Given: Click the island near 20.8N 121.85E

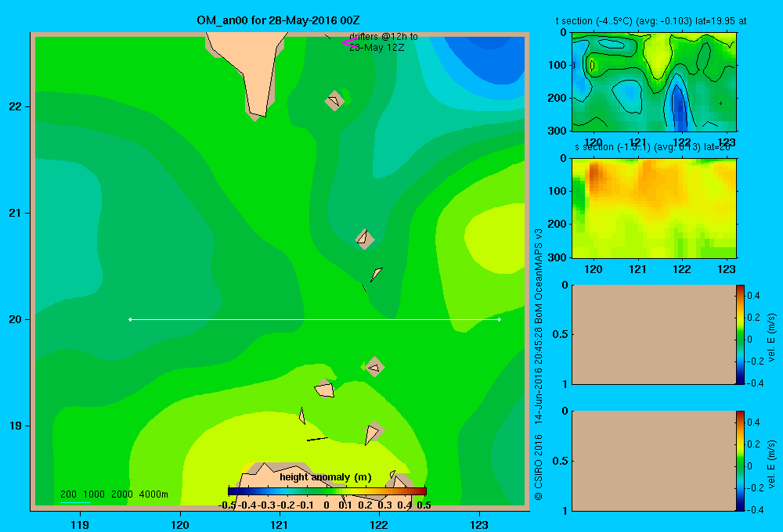Looking at the screenshot, I should point(365,239).
